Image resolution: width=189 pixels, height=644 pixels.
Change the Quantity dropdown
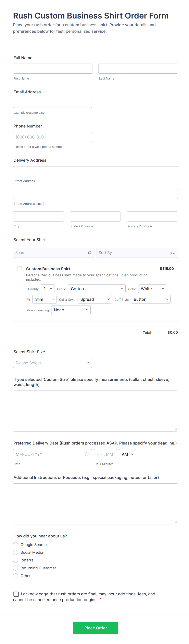(x=48, y=289)
